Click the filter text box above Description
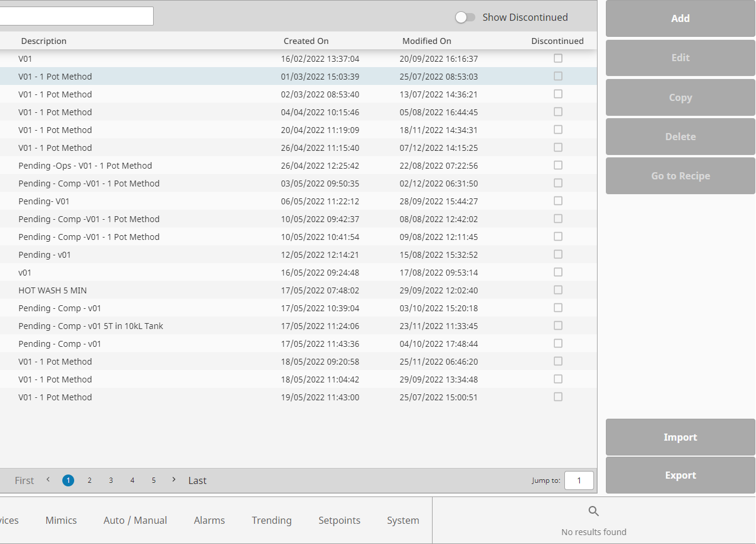The image size is (756, 544). point(77,16)
